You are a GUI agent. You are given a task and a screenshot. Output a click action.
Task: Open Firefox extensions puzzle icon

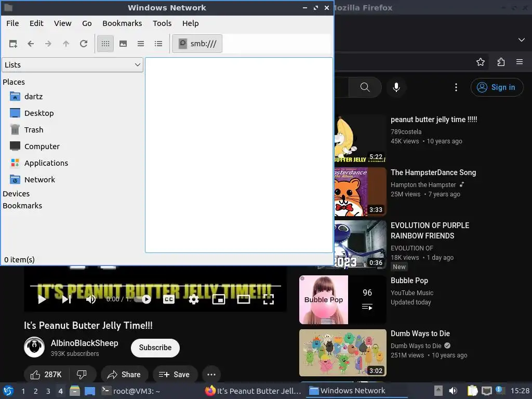501,62
